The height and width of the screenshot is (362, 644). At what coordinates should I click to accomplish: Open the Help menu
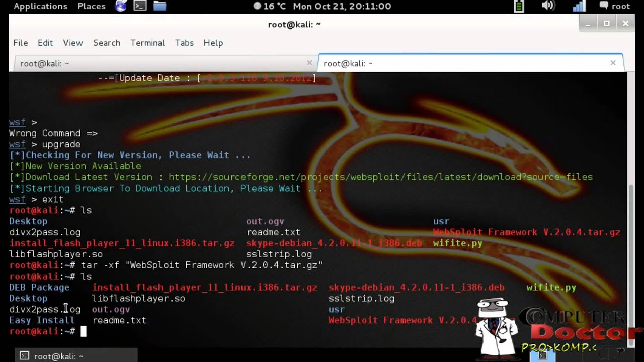213,43
